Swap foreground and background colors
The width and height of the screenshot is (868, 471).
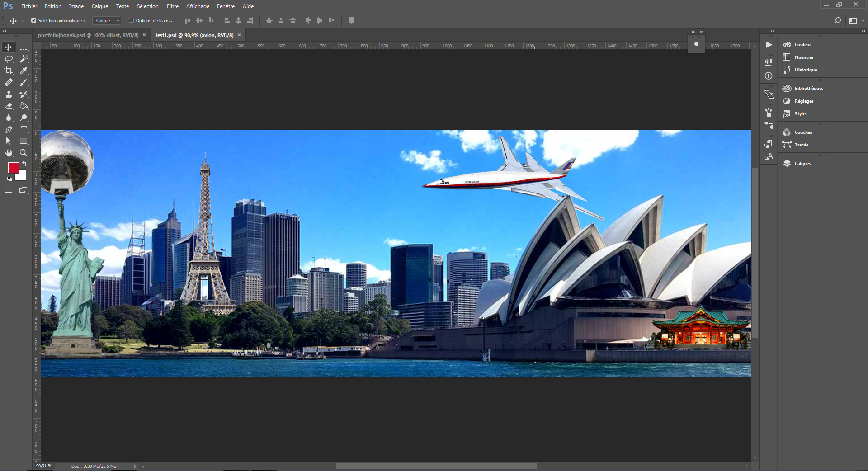pos(24,164)
